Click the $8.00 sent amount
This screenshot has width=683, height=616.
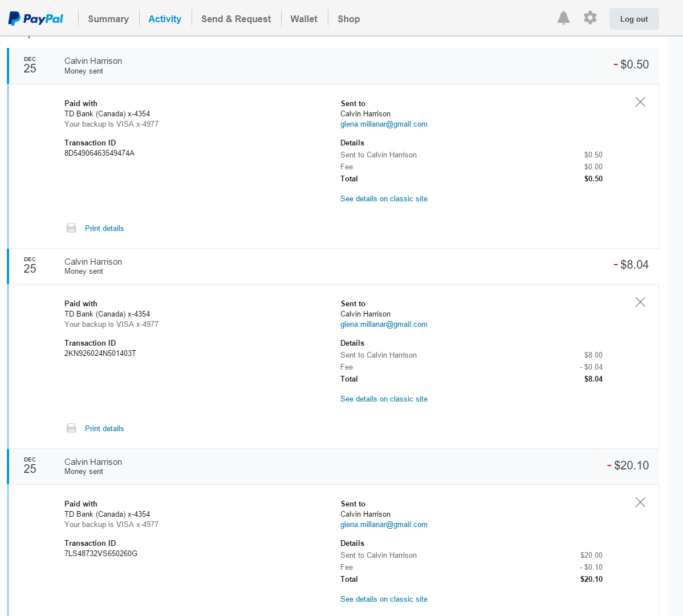pyautogui.click(x=593, y=355)
